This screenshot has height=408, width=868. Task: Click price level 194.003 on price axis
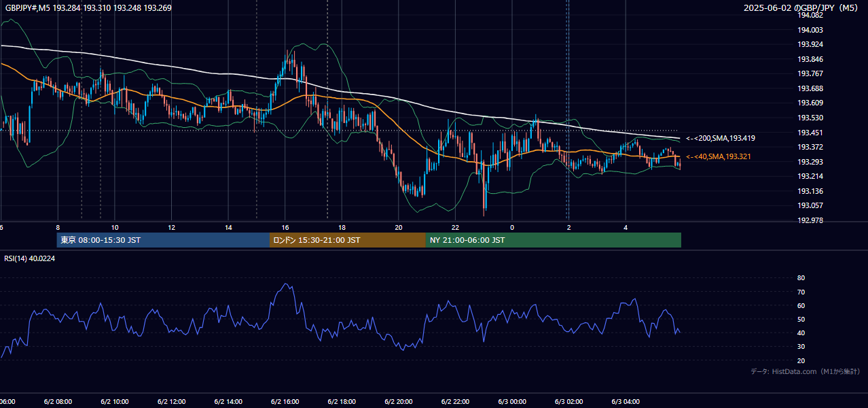pos(810,30)
